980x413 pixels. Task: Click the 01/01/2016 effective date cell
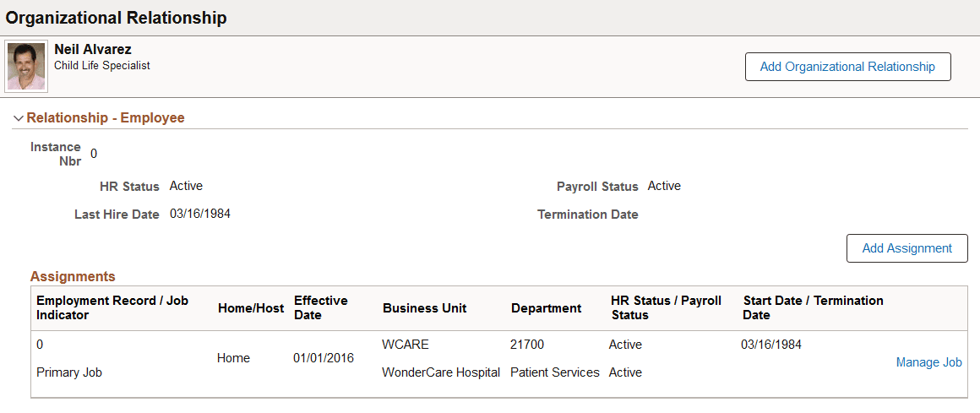pyautogui.click(x=323, y=358)
